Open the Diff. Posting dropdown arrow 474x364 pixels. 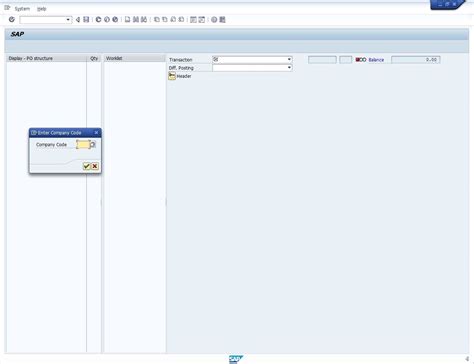289,68
